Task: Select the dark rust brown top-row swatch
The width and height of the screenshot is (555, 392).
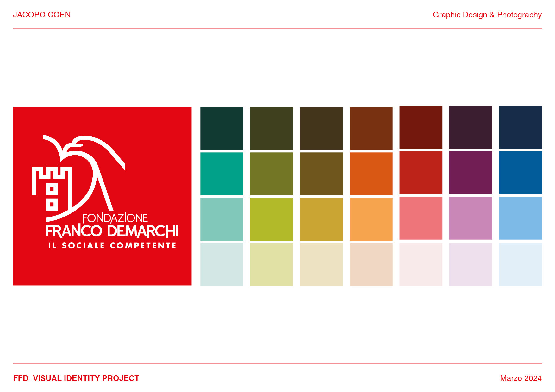Action: 371,129
